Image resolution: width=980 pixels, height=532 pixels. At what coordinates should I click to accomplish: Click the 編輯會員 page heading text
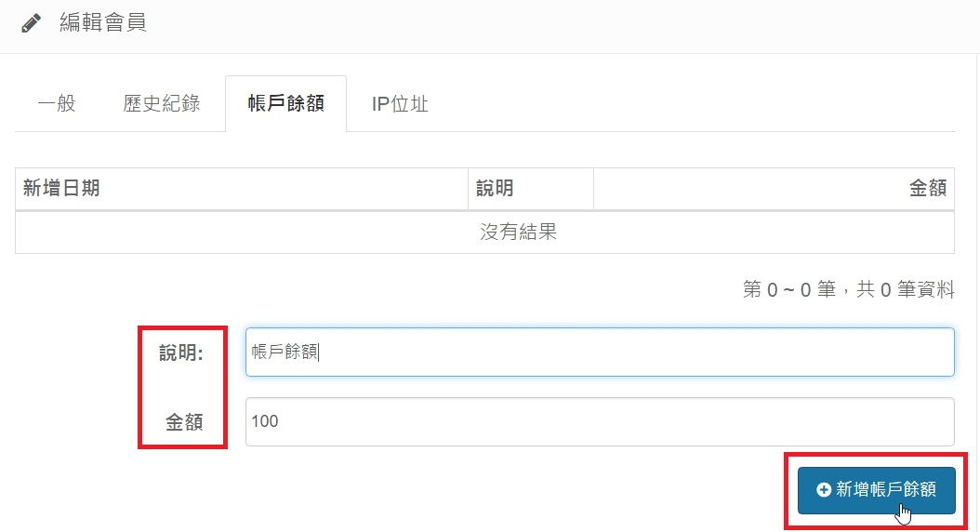point(103,23)
